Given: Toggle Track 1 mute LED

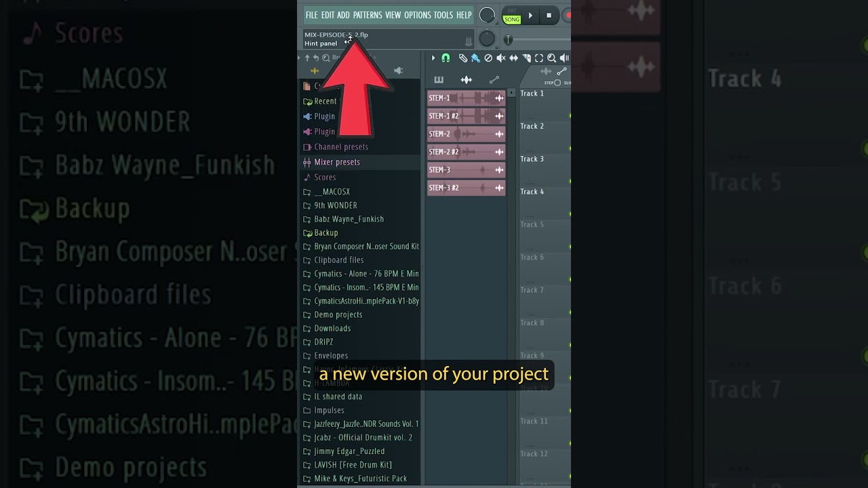Looking at the screenshot, I should 570,116.
